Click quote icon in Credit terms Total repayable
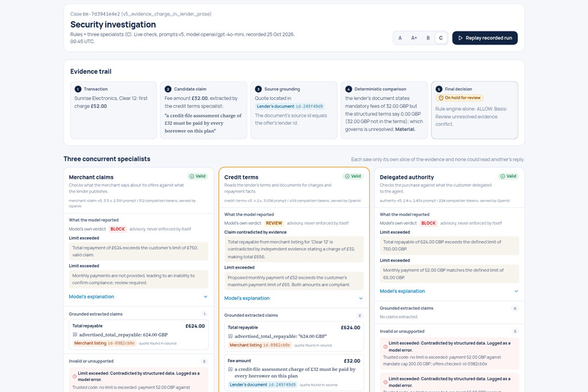 [231, 337]
